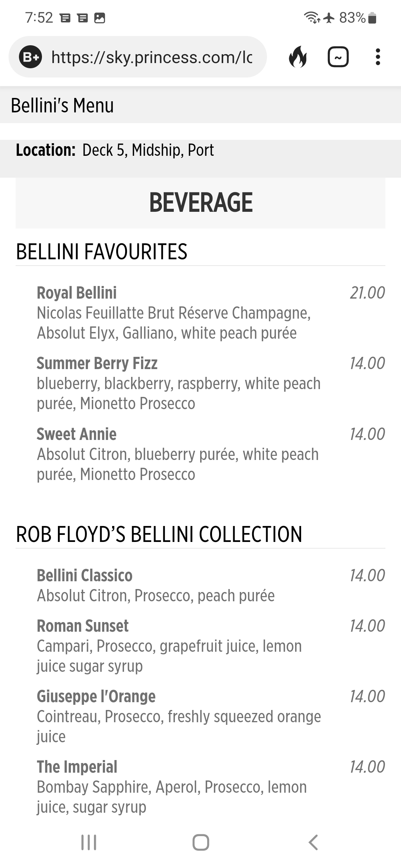Tap the Wi-Fi status icon
This screenshot has height=868, width=401.
[311, 17]
